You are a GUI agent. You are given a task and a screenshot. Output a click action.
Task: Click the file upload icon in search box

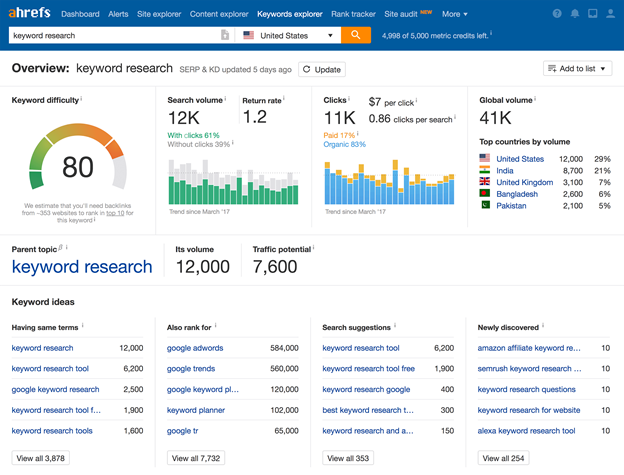point(225,35)
